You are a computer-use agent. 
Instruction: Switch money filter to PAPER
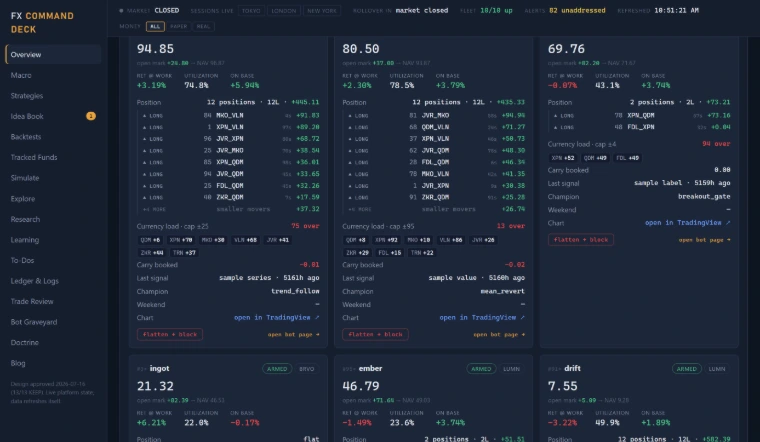tap(178, 26)
